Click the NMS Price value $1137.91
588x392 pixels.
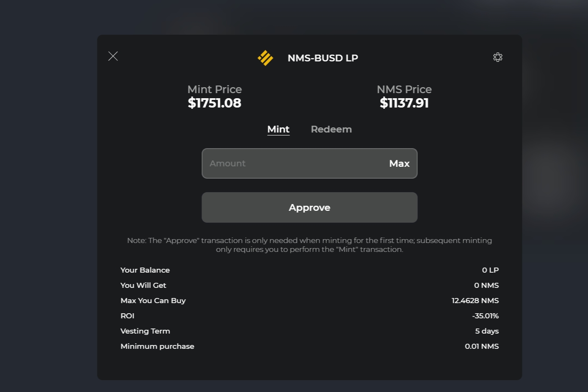click(x=404, y=103)
